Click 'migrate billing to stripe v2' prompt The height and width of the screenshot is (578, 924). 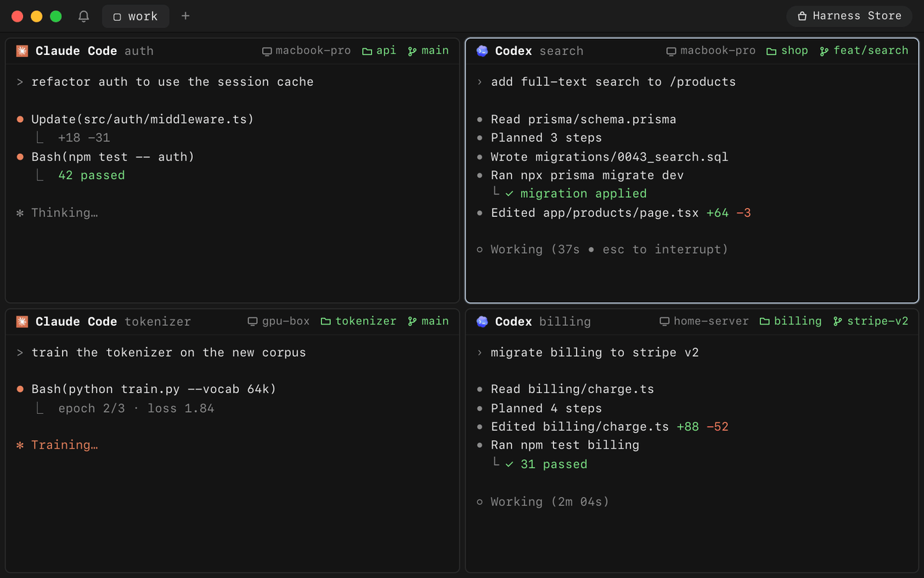click(x=595, y=353)
